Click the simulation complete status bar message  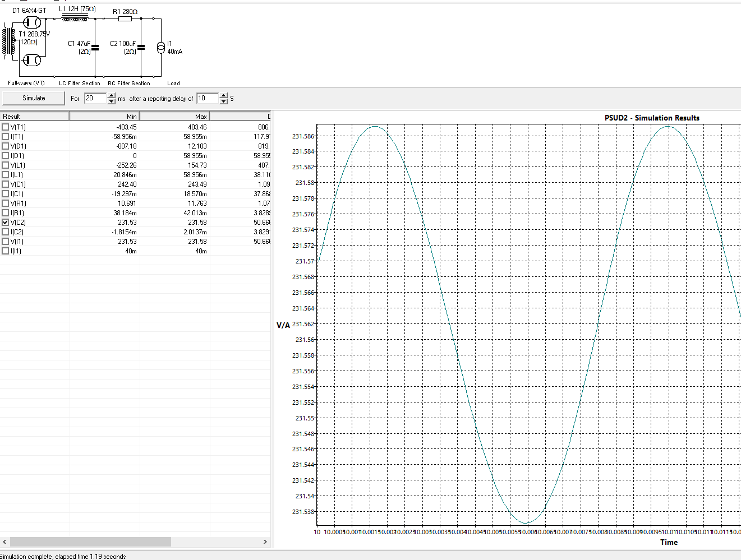pos(63,557)
